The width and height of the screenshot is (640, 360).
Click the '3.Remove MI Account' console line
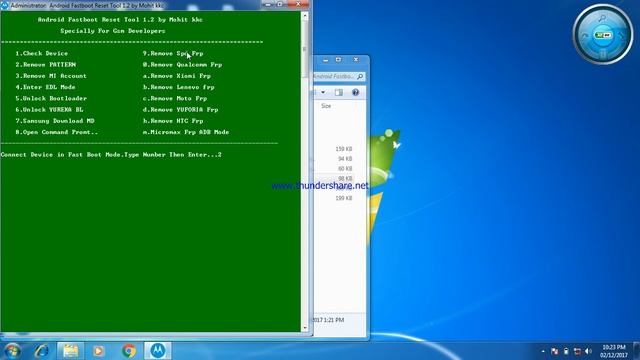click(x=51, y=76)
